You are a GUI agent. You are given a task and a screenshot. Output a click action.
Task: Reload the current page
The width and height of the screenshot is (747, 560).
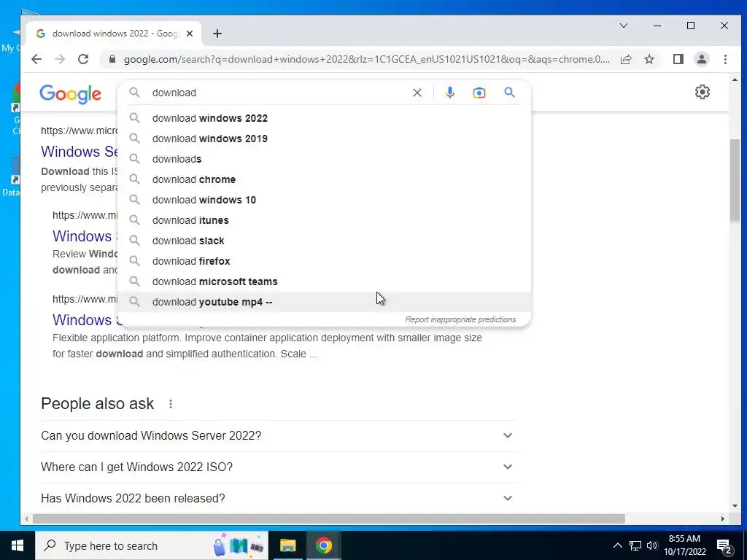(x=83, y=59)
